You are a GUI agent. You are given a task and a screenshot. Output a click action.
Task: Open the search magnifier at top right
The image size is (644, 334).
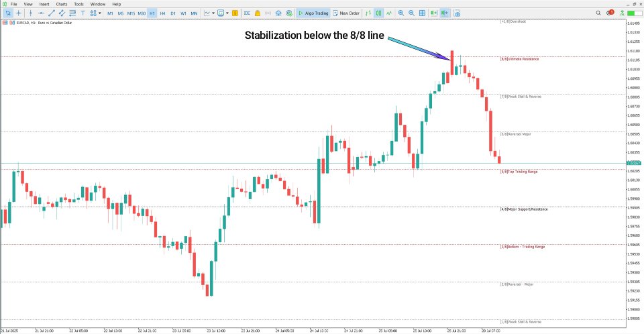[x=598, y=13]
